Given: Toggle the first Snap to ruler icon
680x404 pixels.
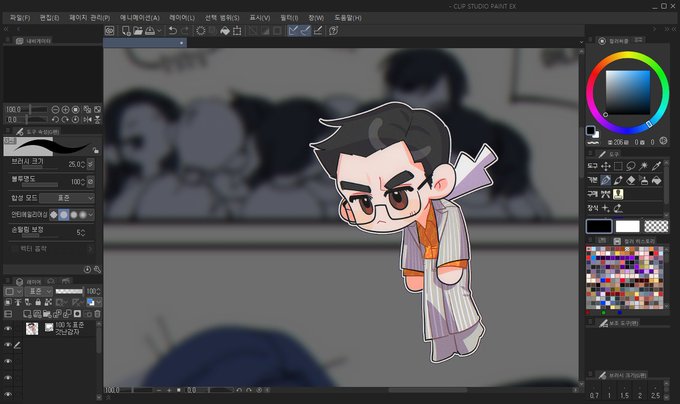Looking at the screenshot, I should coord(294,30).
